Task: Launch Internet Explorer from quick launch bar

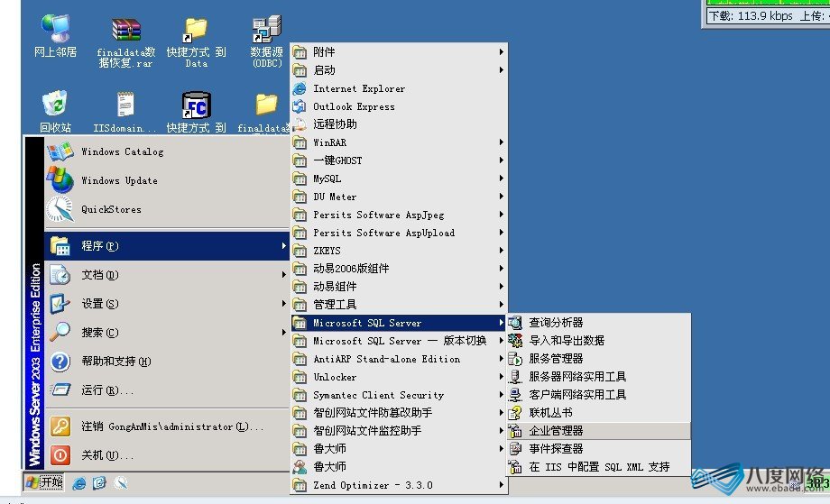Action: tap(78, 483)
